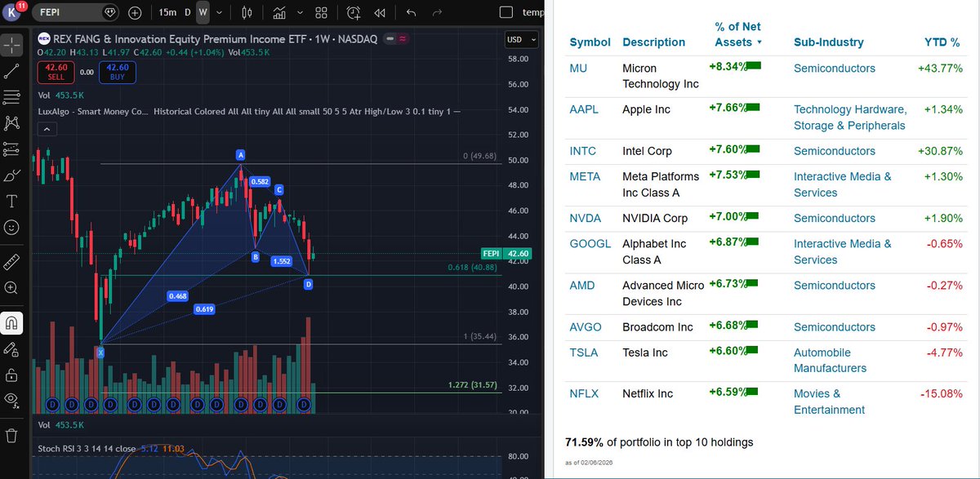Select the text annotation tool
The height and width of the screenshot is (479, 980).
(x=11, y=202)
